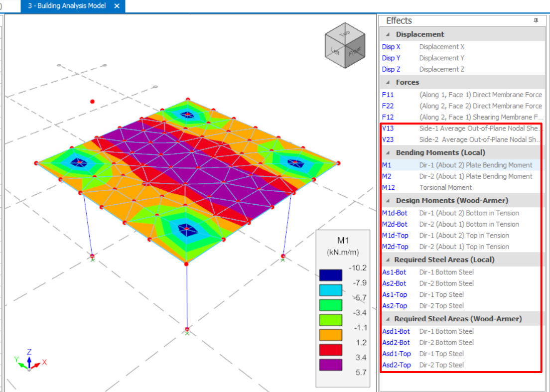Screen dimensions: 550x392
Task: Choose the Asd2-Top top steel effect
Action: 396,365
